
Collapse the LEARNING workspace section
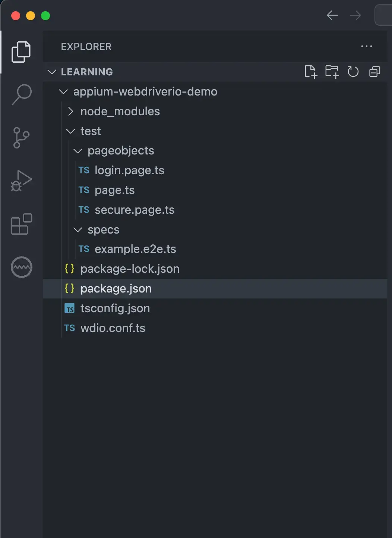pyautogui.click(x=52, y=72)
